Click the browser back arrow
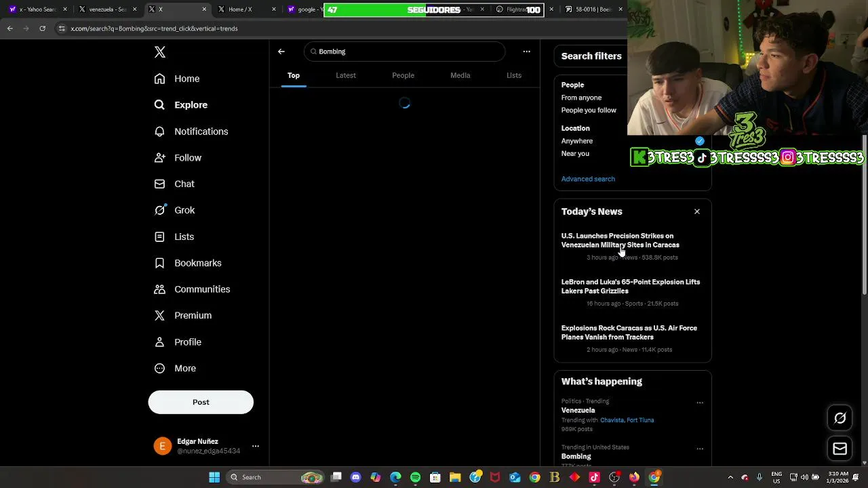The image size is (868, 488). coord(9,28)
